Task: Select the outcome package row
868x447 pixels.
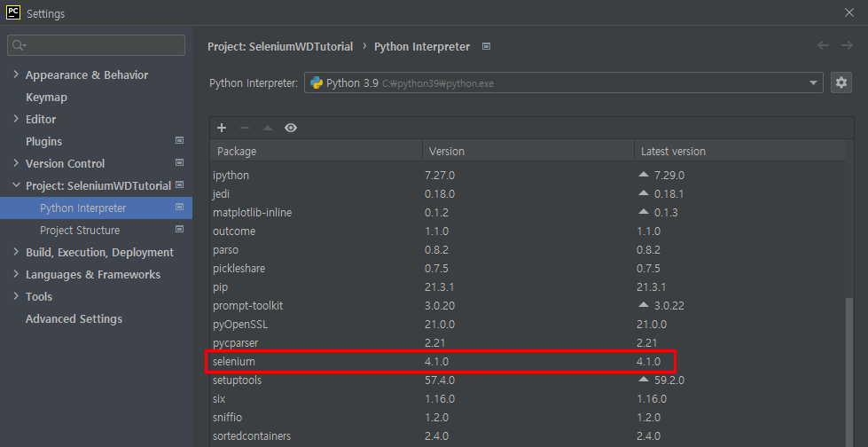Action: [528, 231]
